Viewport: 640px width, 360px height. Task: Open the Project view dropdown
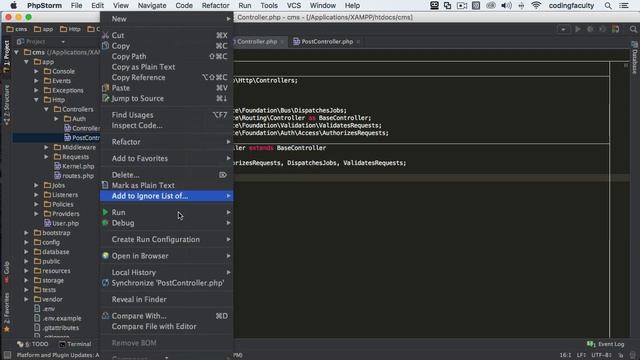[x=63, y=42]
